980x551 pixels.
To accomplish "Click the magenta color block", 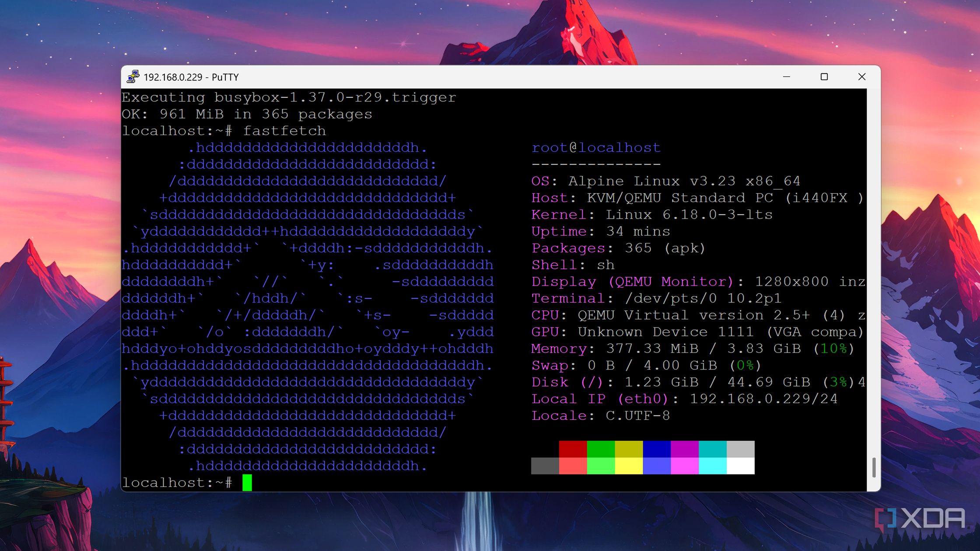I will [x=685, y=449].
